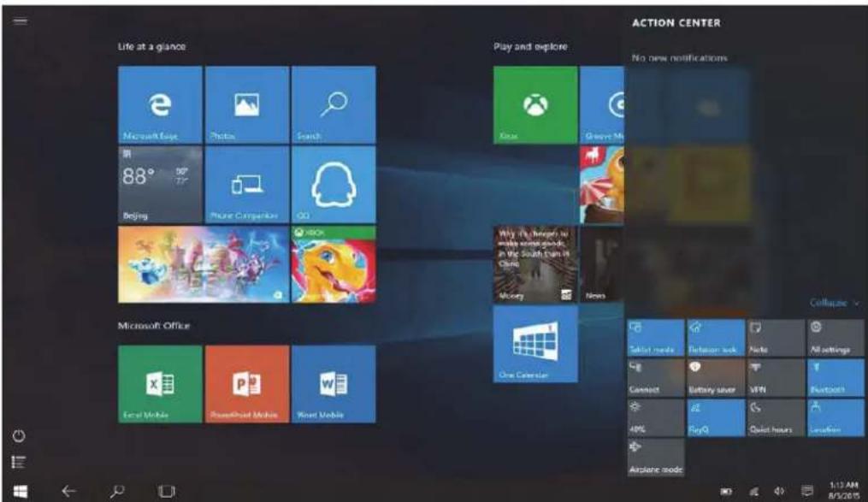
Task: Click the Connect quick action
Action: [x=656, y=377]
